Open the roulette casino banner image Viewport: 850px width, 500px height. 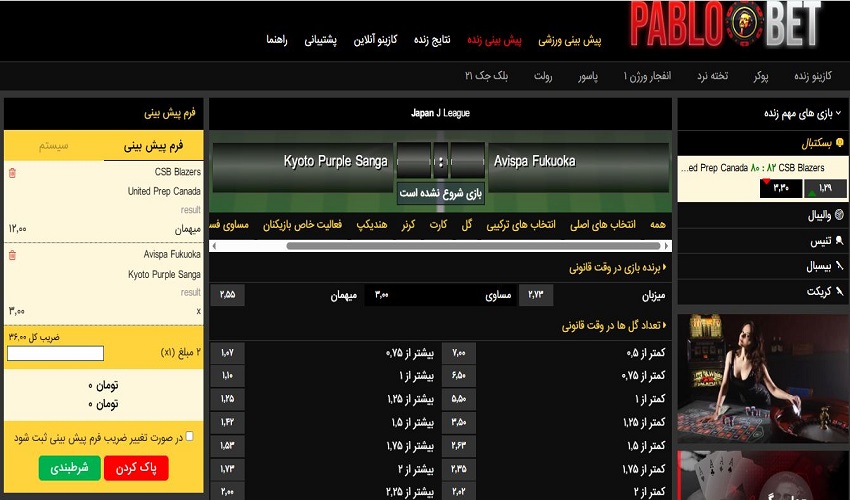click(763, 379)
